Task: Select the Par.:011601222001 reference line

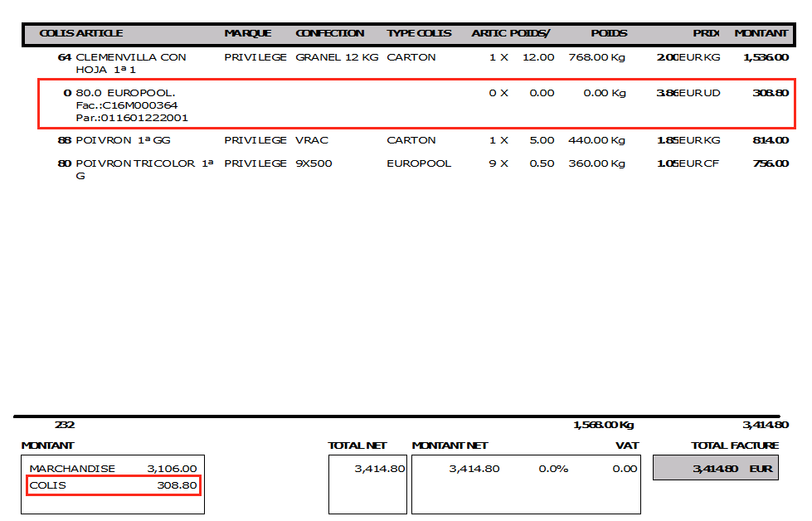Action: coord(132,118)
